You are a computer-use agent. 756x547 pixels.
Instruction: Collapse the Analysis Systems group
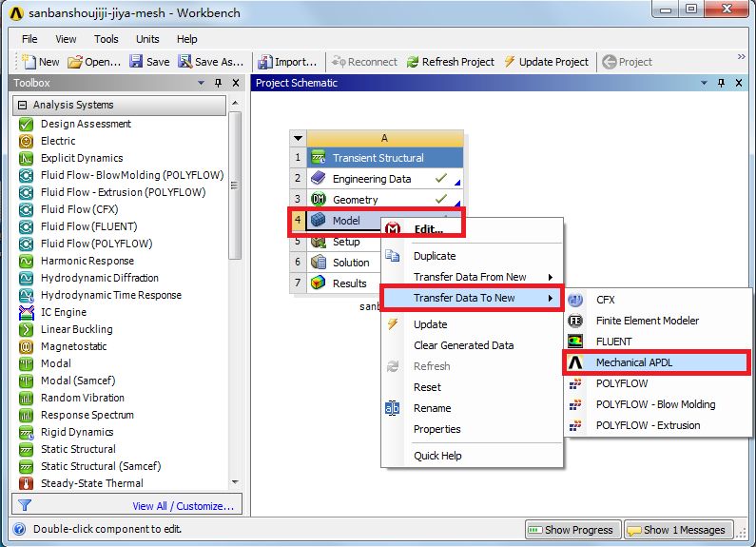22,105
